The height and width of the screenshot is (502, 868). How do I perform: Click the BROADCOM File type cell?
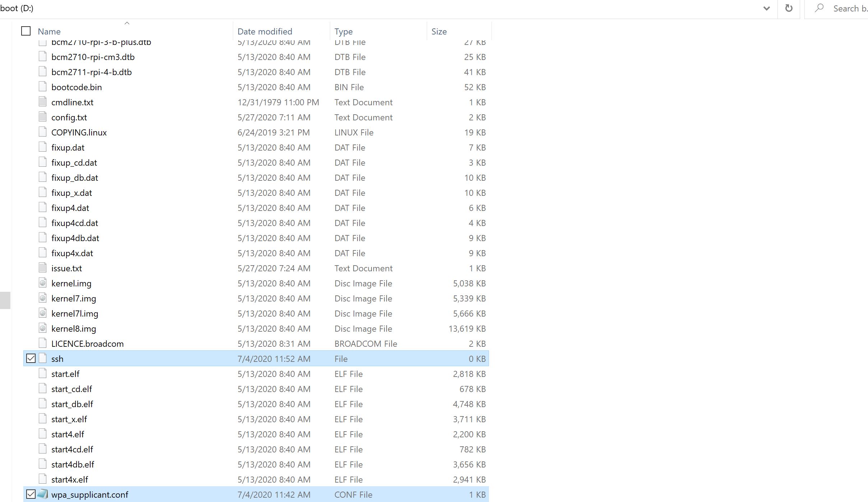[366, 344]
